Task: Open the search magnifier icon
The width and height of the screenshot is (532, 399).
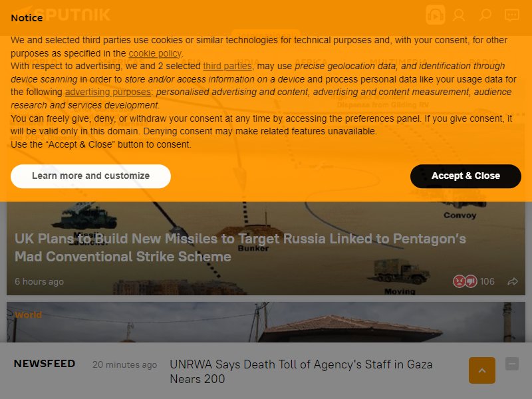Action: 485,15
